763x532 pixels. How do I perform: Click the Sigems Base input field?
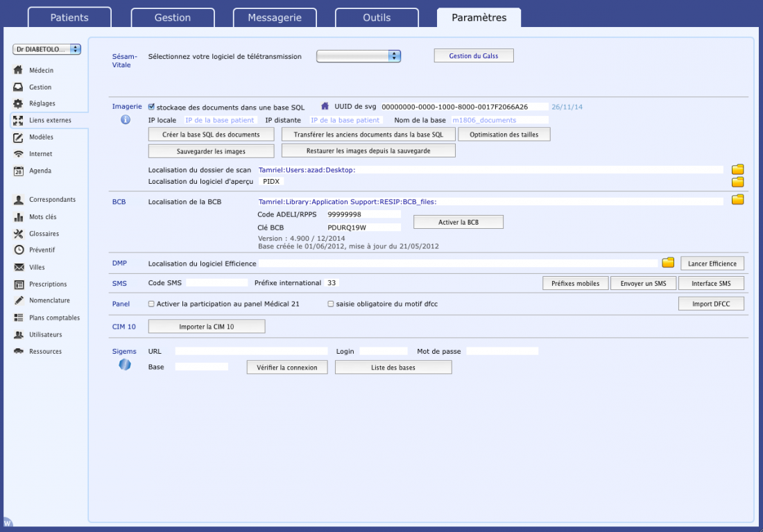pyautogui.click(x=201, y=366)
